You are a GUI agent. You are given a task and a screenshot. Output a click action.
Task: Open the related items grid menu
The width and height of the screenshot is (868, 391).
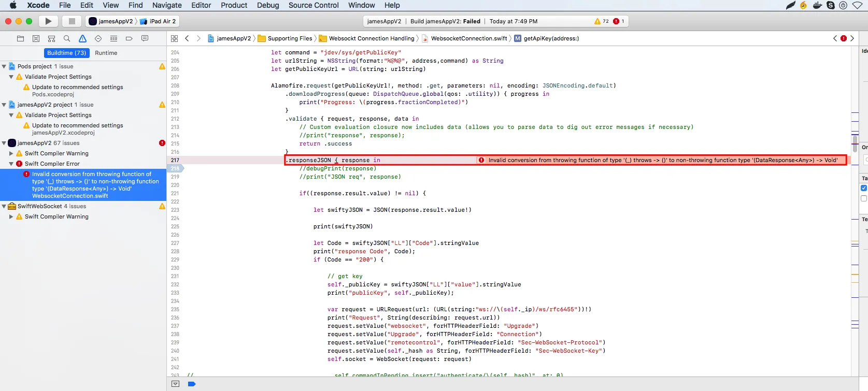tap(174, 38)
